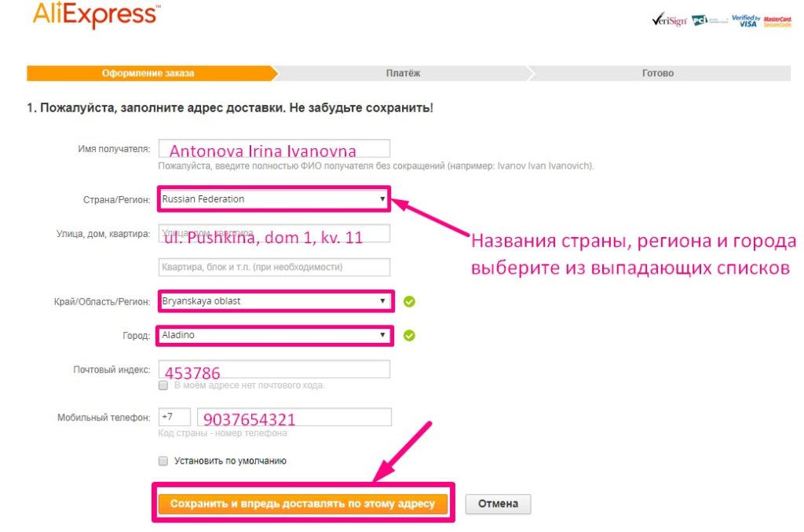Select the Готово step
This screenshot has height=532, width=804.
pyautogui.click(x=656, y=73)
